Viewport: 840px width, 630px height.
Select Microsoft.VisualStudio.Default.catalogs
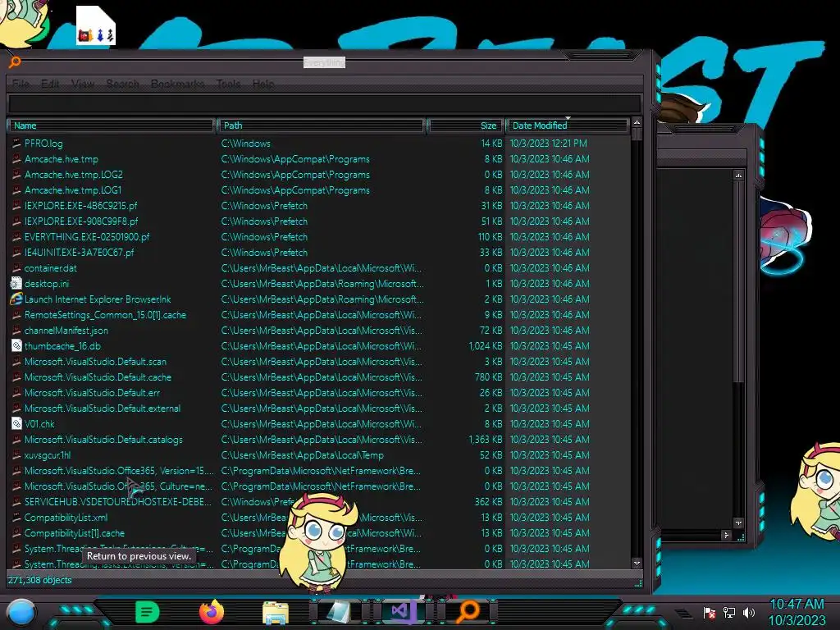click(103, 440)
